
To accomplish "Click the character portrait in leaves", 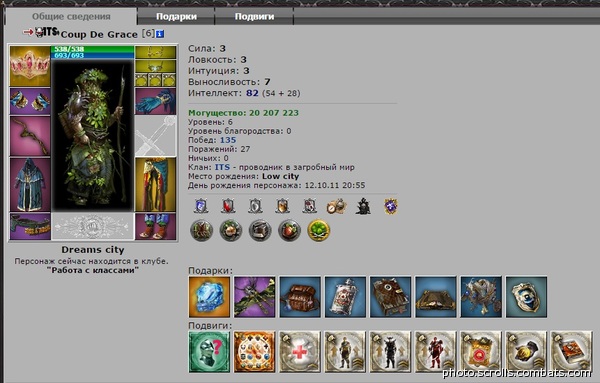I will tap(93, 135).
